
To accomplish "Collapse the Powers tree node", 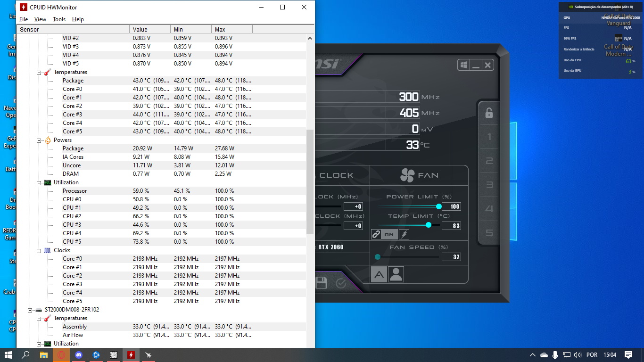I will tap(40, 140).
